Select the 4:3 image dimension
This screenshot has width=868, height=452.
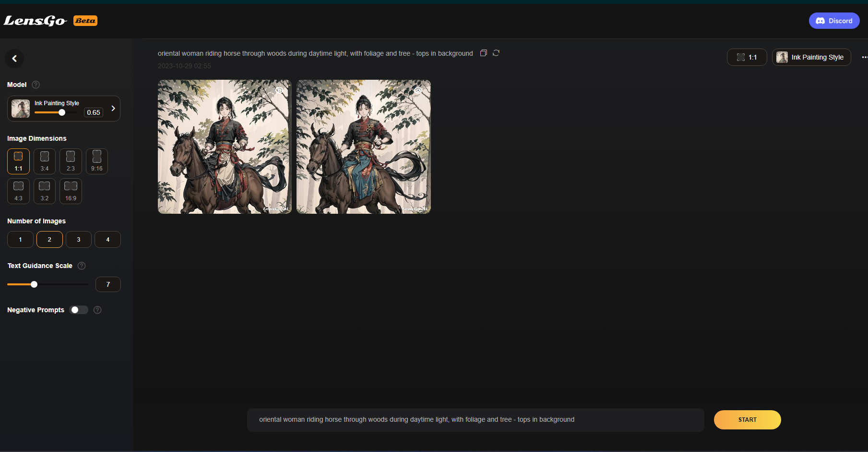(x=18, y=191)
